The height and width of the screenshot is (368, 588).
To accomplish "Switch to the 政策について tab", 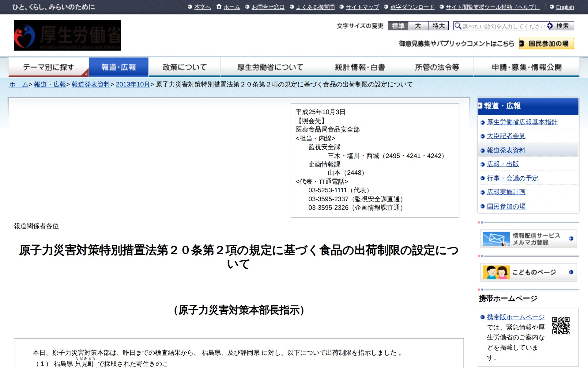I will click(x=184, y=67).
